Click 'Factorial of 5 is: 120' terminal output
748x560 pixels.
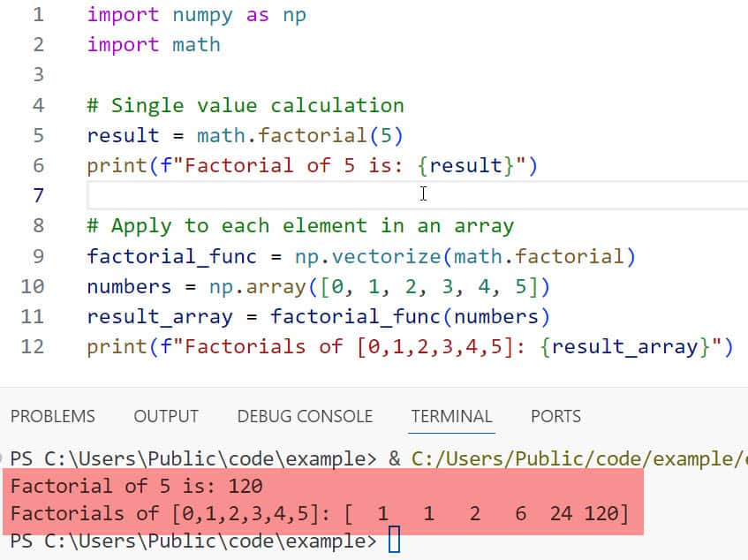pyautogui.click(x=136, y=486)
